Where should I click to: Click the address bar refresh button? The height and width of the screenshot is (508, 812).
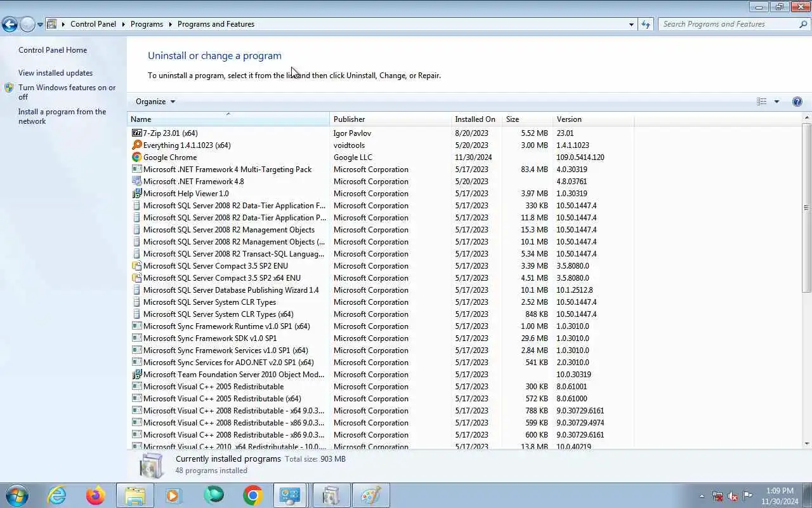point(646,24)
